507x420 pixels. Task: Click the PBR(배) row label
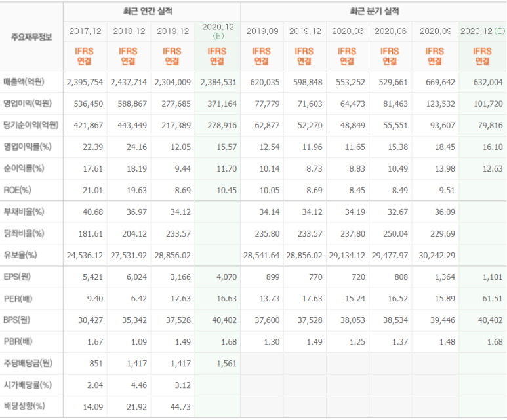pyautogui.click(x=18, y=341)
